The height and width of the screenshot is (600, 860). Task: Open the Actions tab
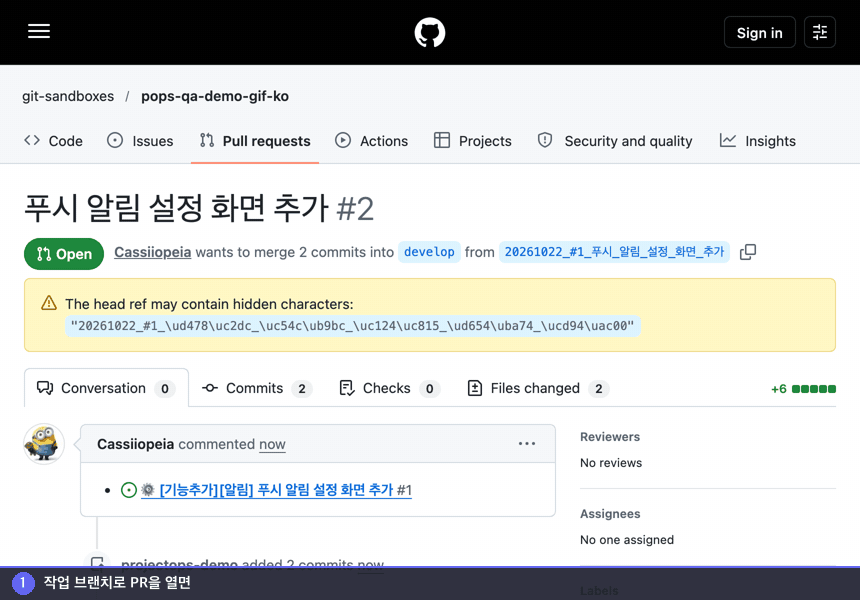click(x=371, y=141)
